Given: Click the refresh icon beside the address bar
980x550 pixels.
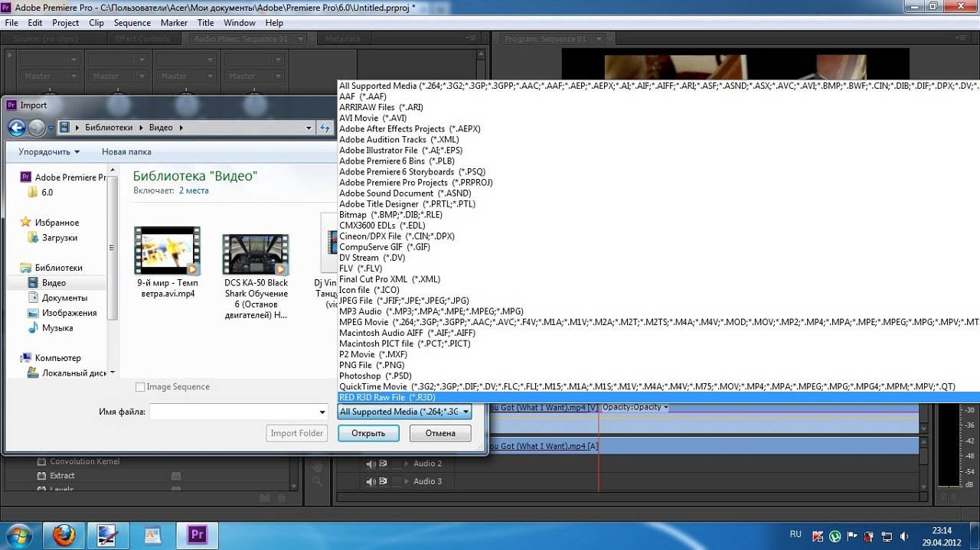Looking at the screenshot, I should pyautogui.click(x=325, y=128).
